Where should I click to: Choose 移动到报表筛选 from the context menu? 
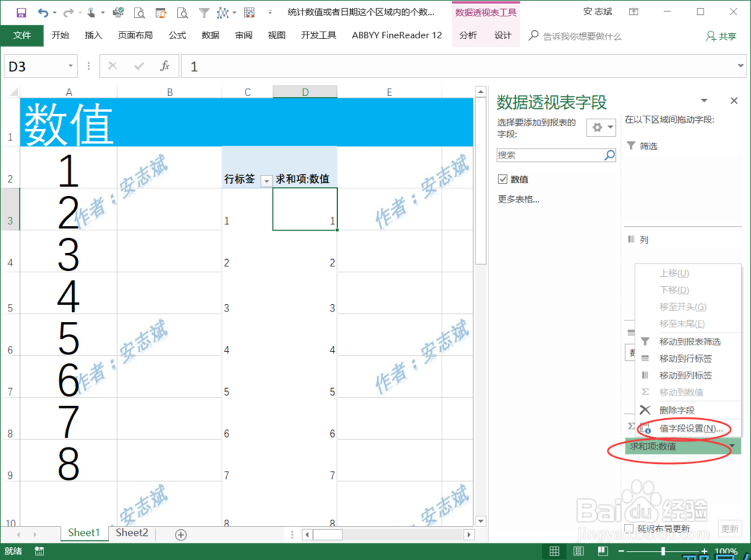tap(688, 342)
